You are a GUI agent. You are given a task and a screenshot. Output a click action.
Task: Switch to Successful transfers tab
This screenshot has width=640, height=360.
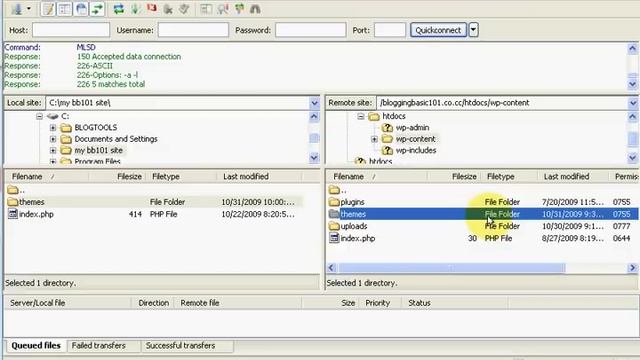click(x=180, y=346)
